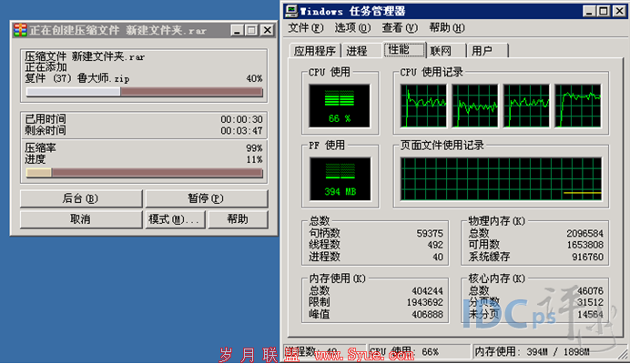The width and height of the screenshot is (630, 364).
Task: Click the Task Manager title bar icon
Action: coord(291,11)
